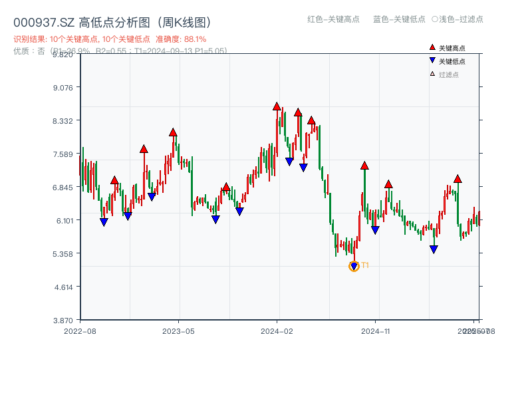
Task: Click the 9.820 y-axis label
Action: point(63,56)
